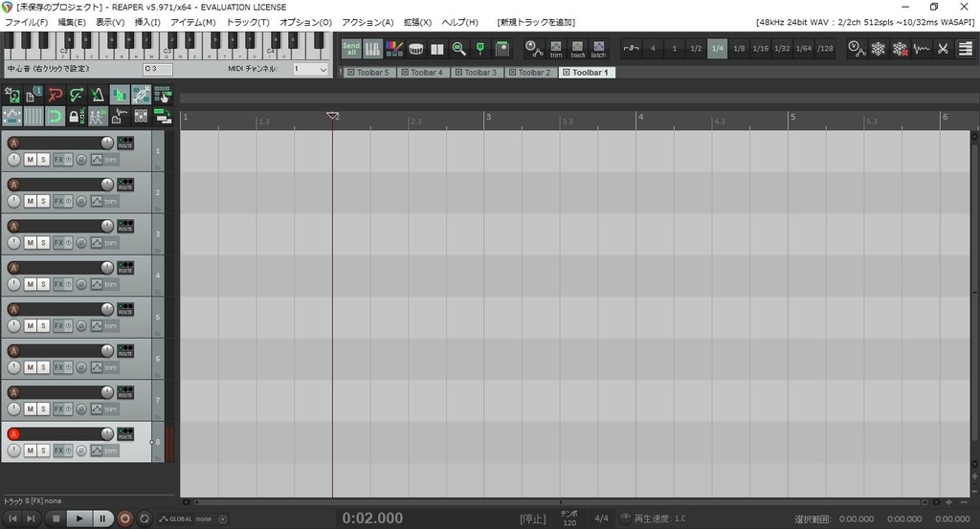Solo track 3
This screenshot has height=529, width=980.
click(43, 243)
